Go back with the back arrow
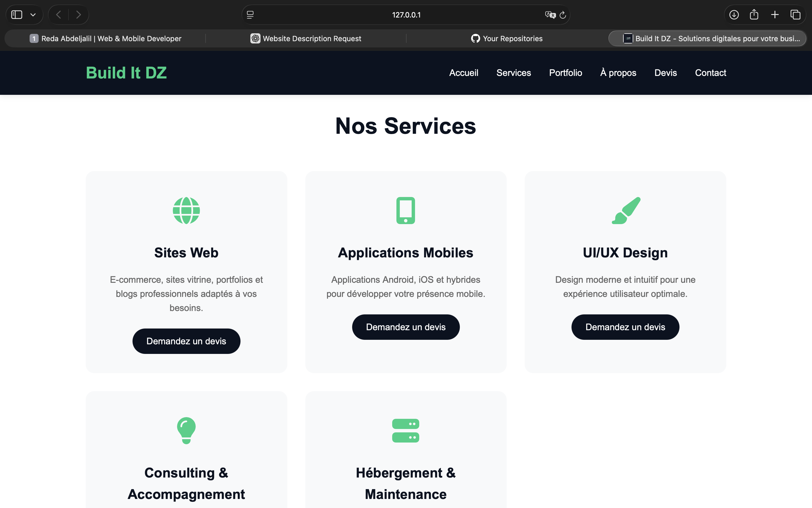This screenshot has height=508, width=812. [x=58, y=15]
